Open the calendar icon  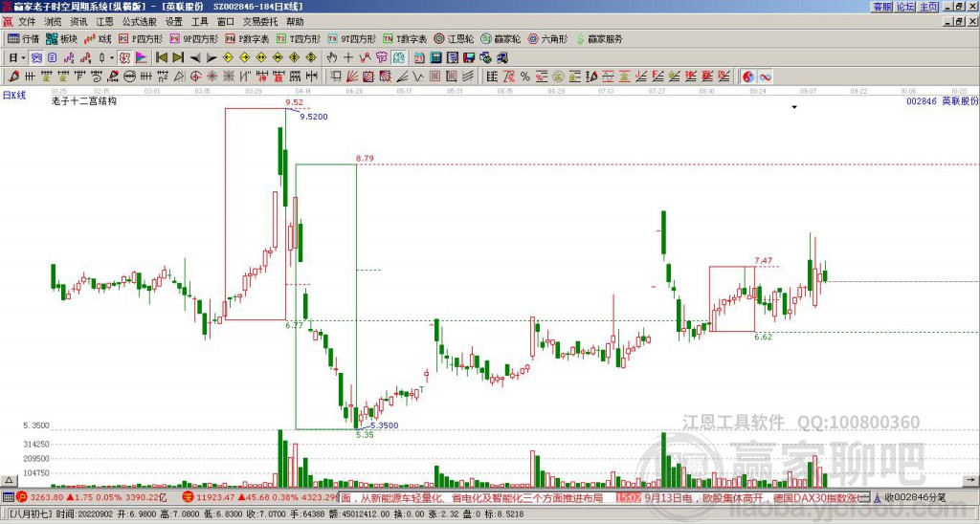click(x=419, y=58)
